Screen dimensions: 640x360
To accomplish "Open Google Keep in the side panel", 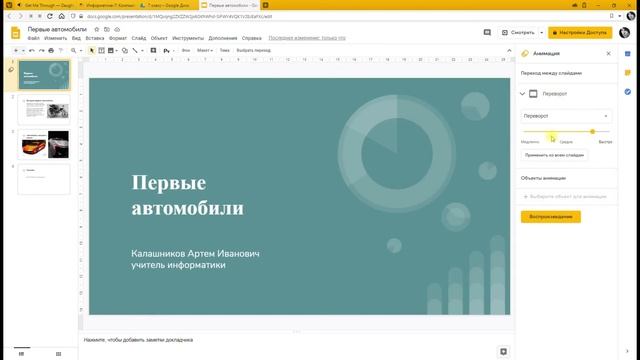I will pos(628,73).
